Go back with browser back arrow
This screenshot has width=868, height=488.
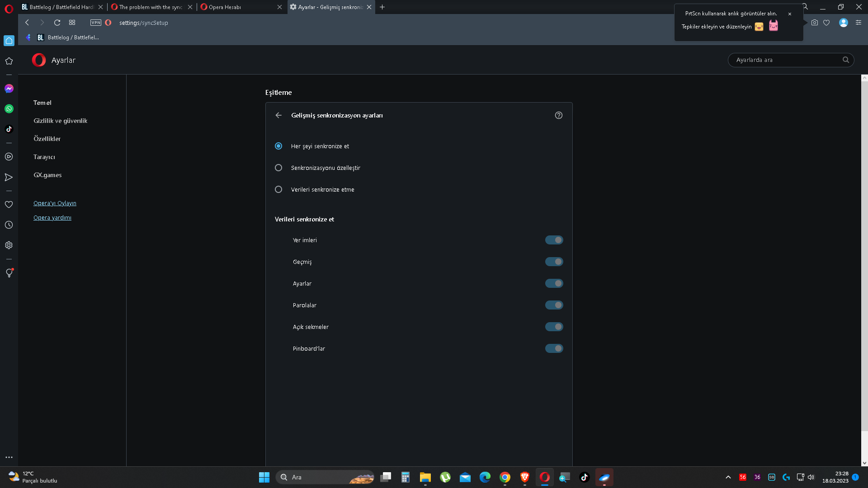coord(27,23)
